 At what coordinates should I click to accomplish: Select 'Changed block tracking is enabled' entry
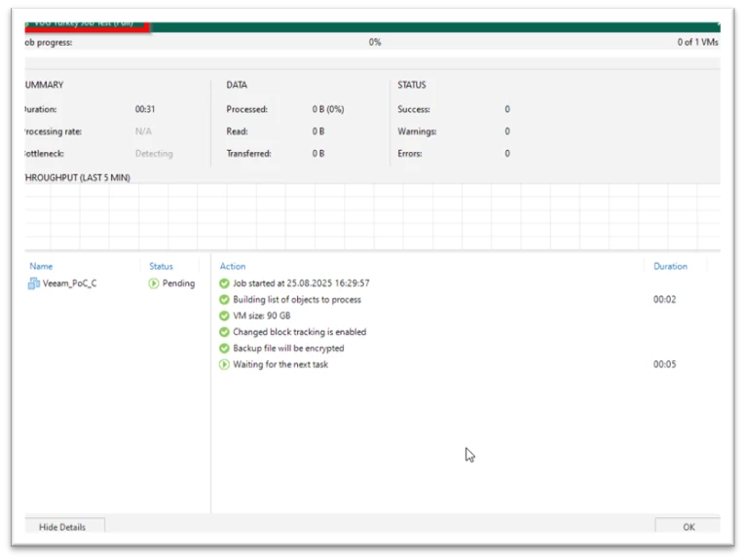coord(299,332)
